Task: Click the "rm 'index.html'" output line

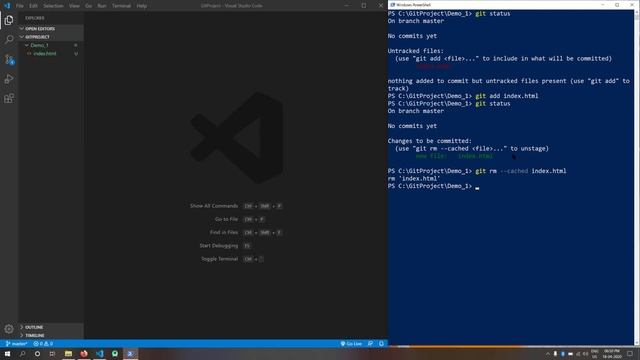Action: point(414,178)
